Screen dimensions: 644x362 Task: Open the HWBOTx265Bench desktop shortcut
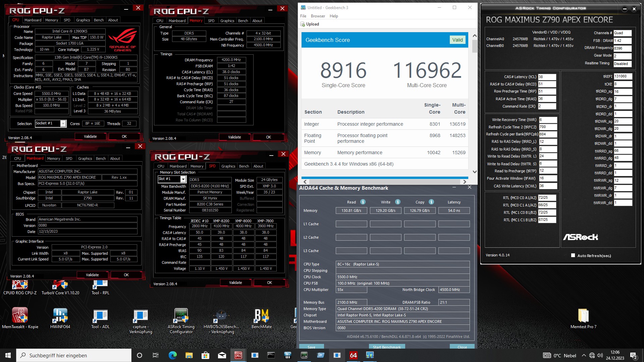coord(221,320)
